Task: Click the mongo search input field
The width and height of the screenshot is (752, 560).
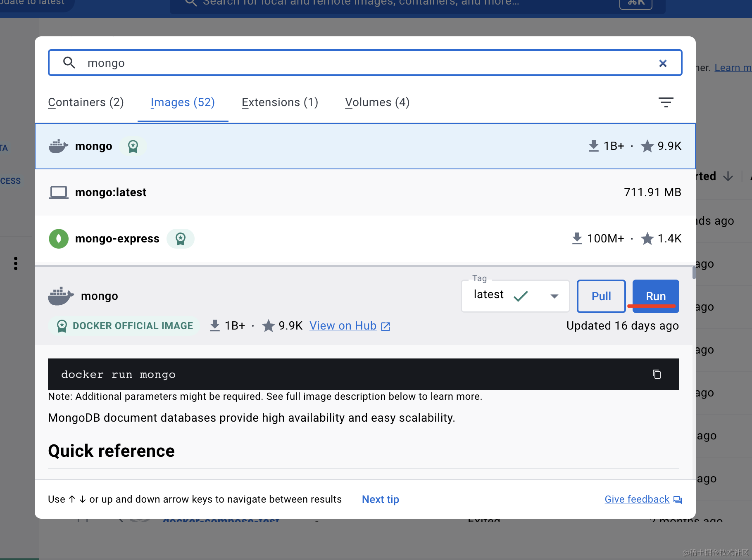Action: (365, 63)
